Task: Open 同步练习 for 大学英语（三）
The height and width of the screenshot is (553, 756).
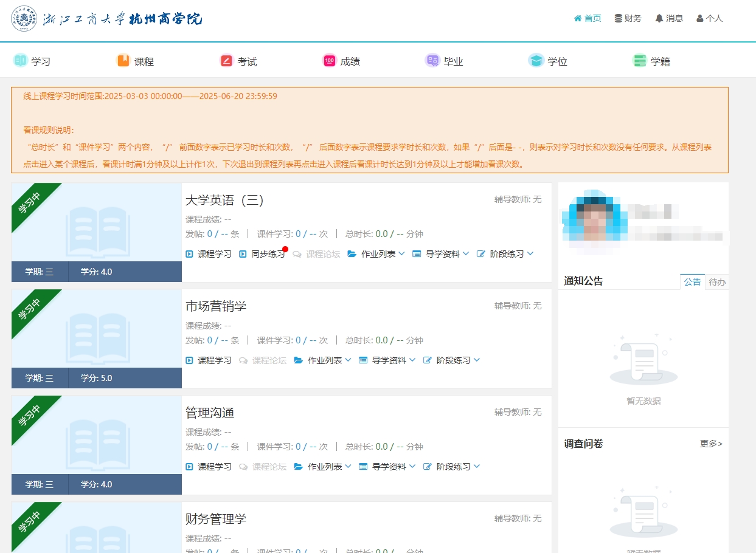Action: (x=262, y=254)
